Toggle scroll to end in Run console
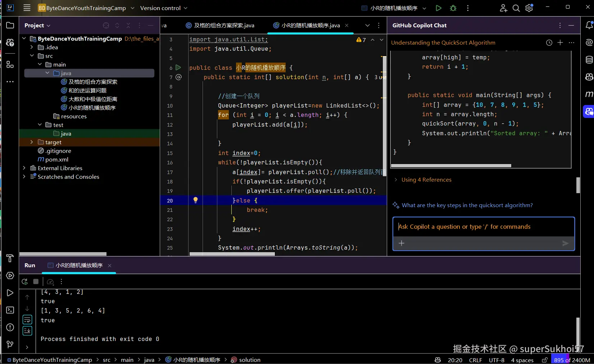Image resolution: width=594 pixels, height=364 pixels. (27, 331)
